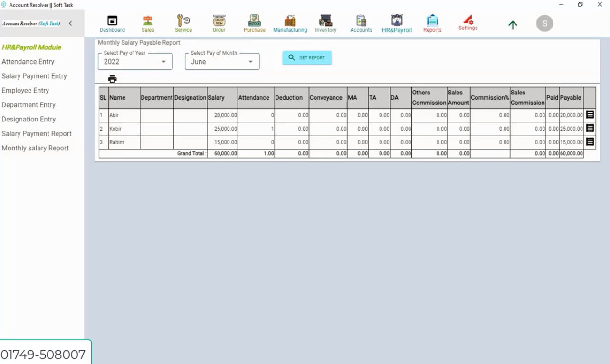610x364 pixels.
Task: Open the Sales module icon
Action: [148, 23]
